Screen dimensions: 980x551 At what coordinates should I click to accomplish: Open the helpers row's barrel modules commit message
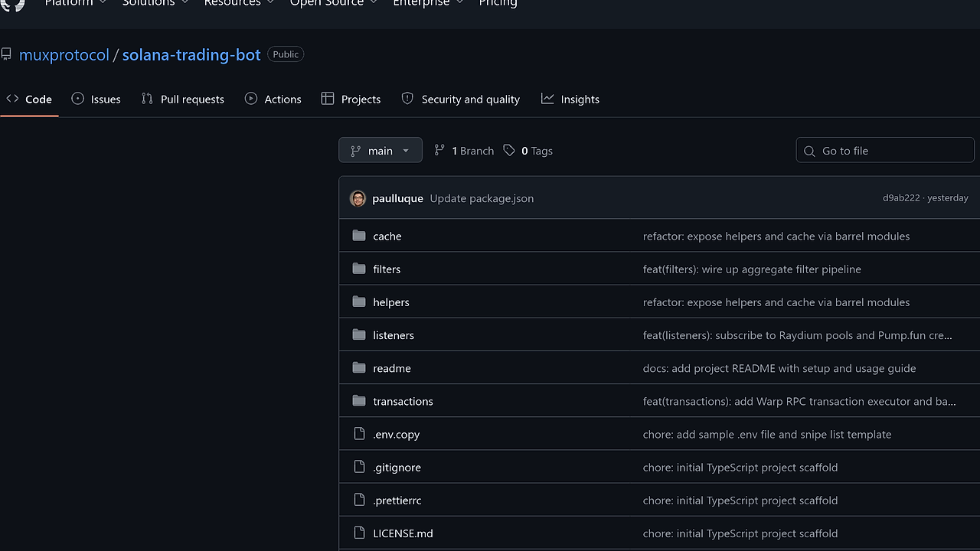point(776,302)
